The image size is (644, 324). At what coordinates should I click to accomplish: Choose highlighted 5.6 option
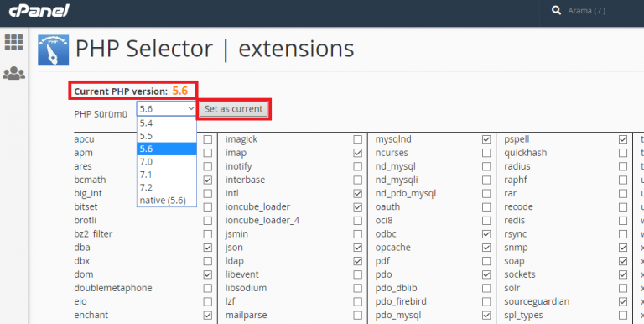coord(167,149)
